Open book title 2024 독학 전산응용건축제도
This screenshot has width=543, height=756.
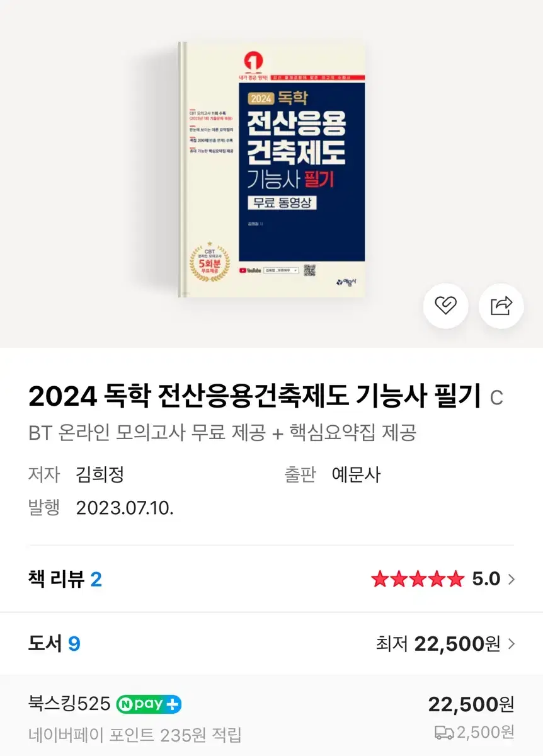tap(254, 396)
